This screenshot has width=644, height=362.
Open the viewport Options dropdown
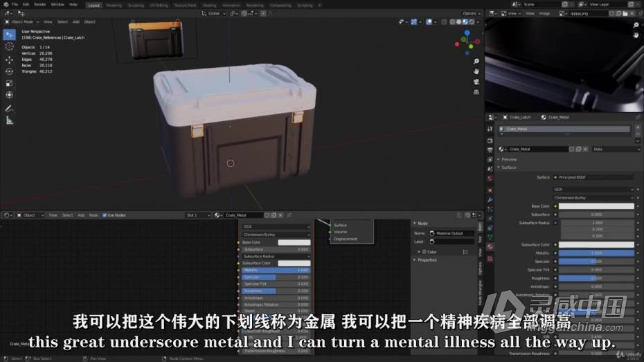click(471, 14)
